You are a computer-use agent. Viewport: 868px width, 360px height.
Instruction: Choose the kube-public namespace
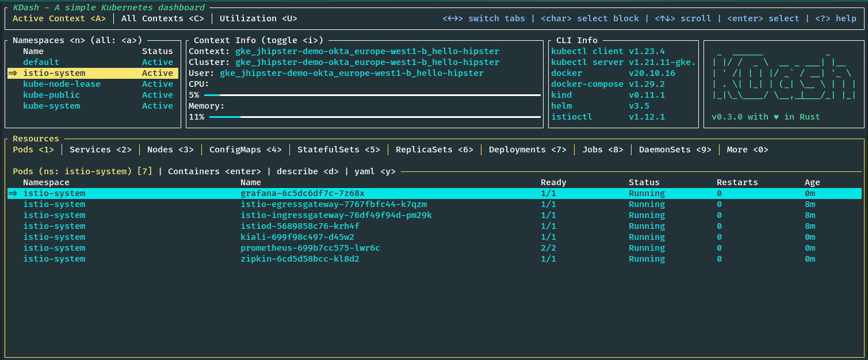(51, 95)
